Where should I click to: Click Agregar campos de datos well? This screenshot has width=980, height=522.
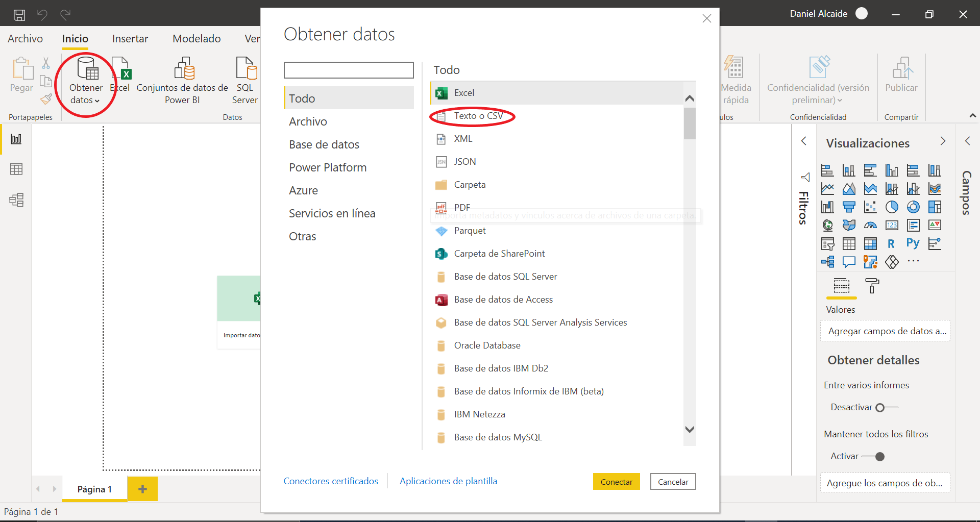(x=885, y=331)
